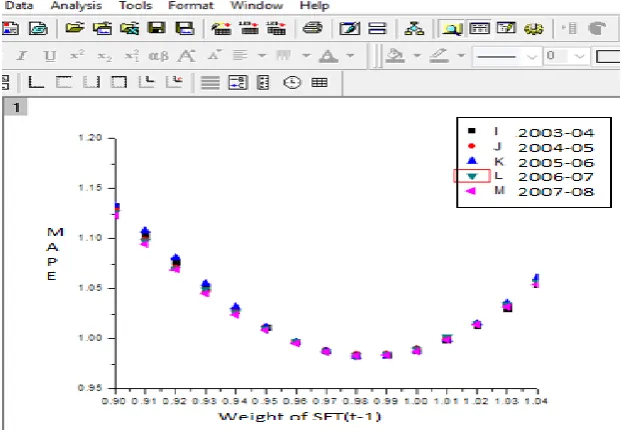Add inset graph with data icon

(x=174, y=82)
